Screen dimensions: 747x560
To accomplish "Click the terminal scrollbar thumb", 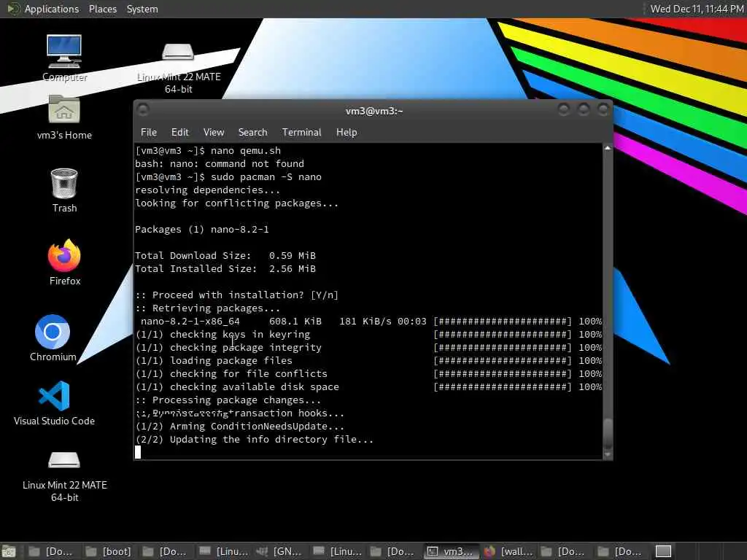I will [x=608, y=433].
